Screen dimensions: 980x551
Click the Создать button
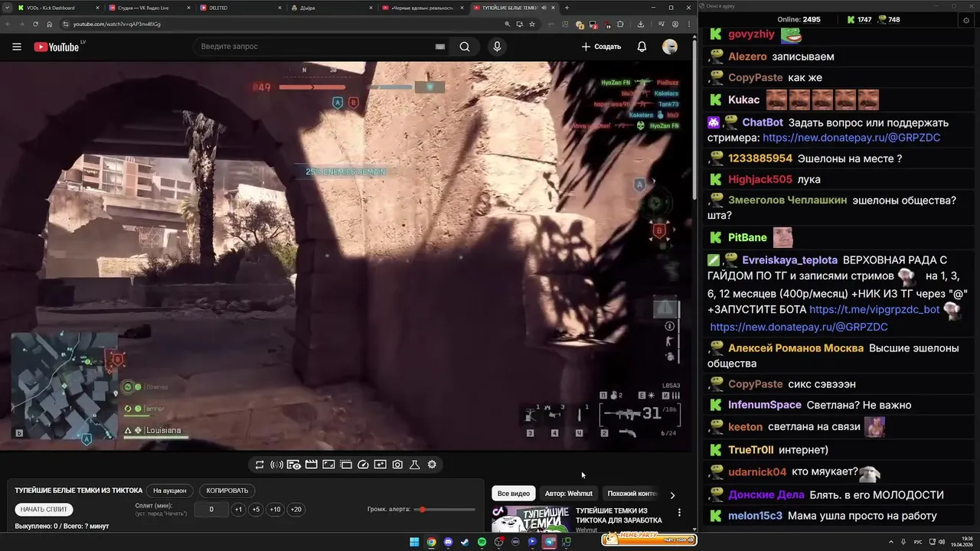pyautogui.click(x=601, y=47)
